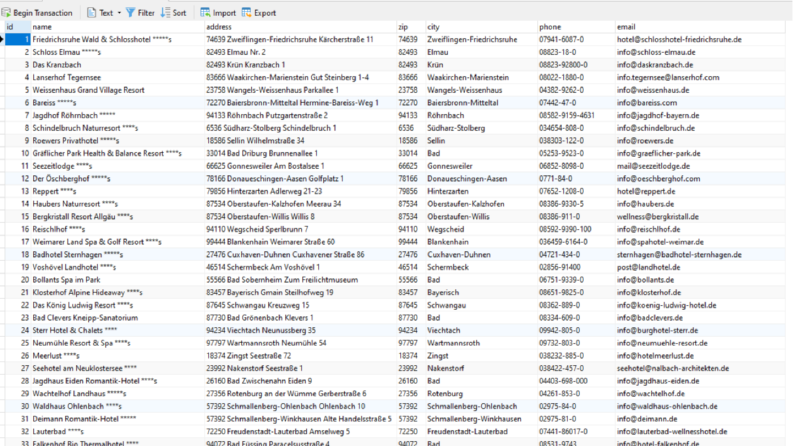Select the current row indicator arrow
Viewport: 793px width, 446px height.
(x=2, y=39)
